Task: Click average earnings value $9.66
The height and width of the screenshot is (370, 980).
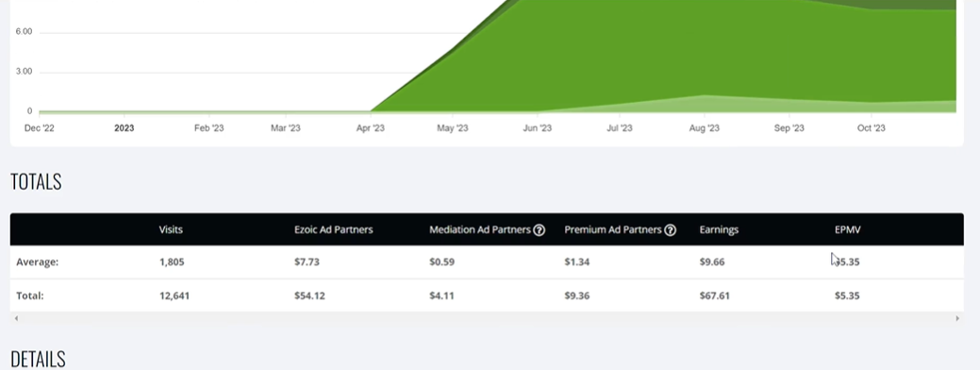Action: 712,261
